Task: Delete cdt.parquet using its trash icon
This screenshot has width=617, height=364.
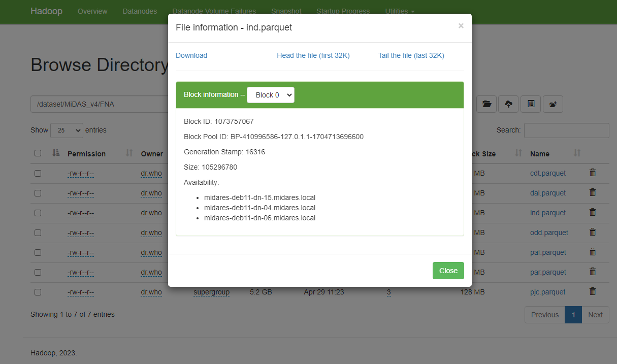Action: (x=592, y=173)
